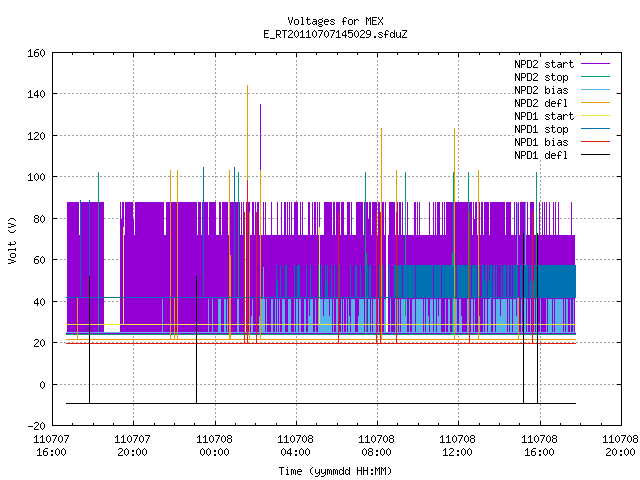Select the 'NPD2 stop' legend label
The image size is (640, 480).
(541, 77)
